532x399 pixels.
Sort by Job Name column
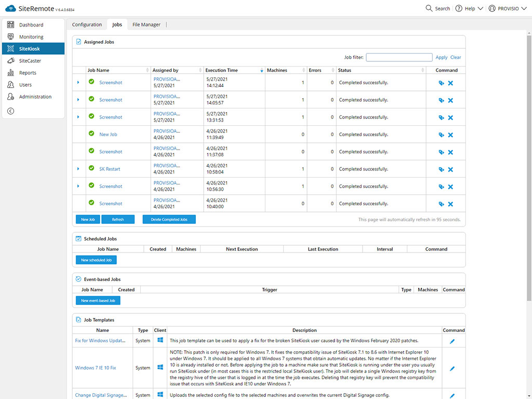point(118,70)
